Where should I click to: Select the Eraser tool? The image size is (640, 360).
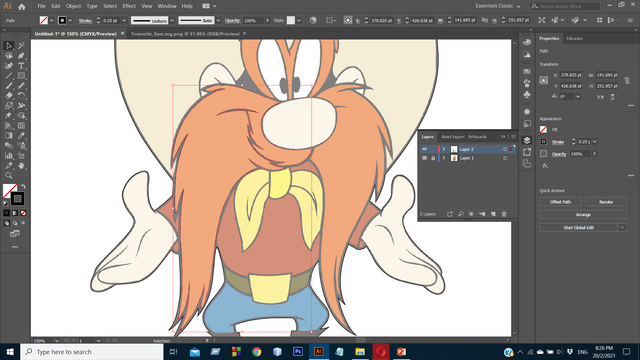pos(9,96)
